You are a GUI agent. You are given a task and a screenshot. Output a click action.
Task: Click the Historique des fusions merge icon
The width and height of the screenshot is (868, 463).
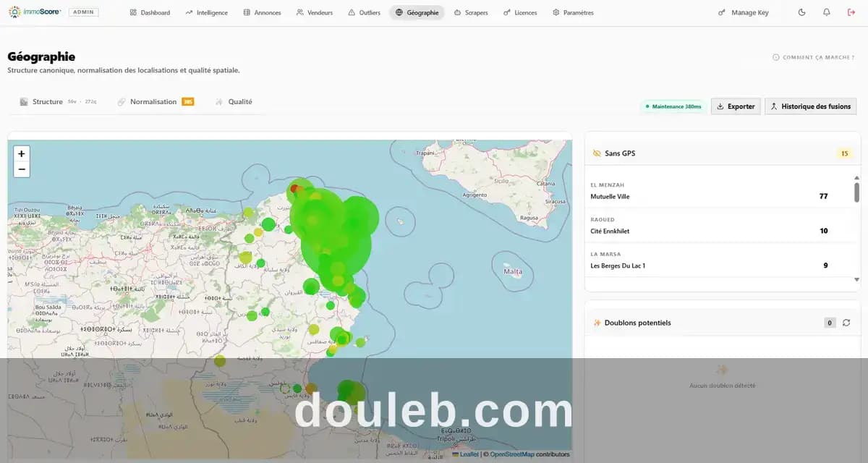tap(773, 106)
